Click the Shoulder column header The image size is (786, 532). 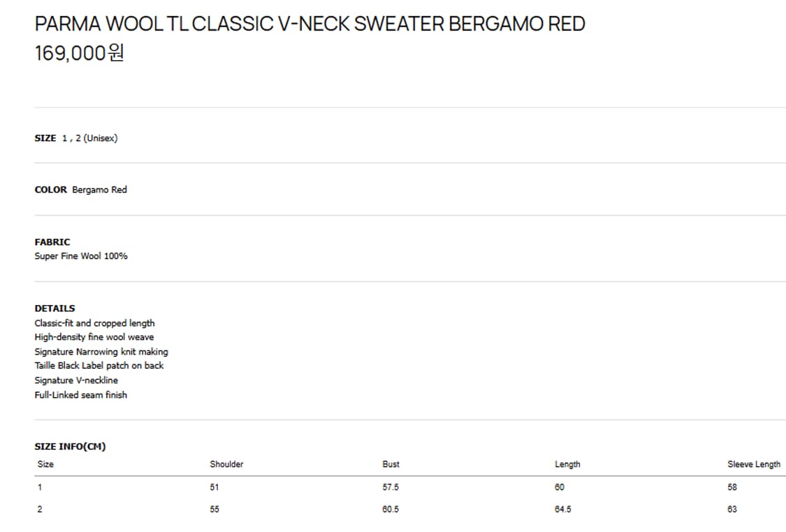tap(226, 464)
